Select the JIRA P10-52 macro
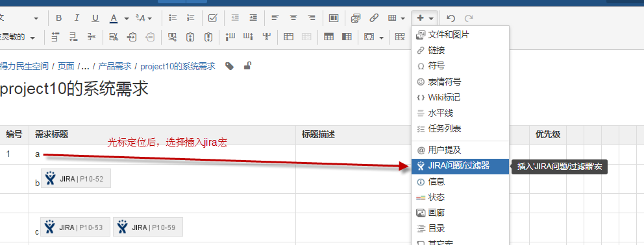The height and width of the screenshot is (245, 644). point(75,178)
